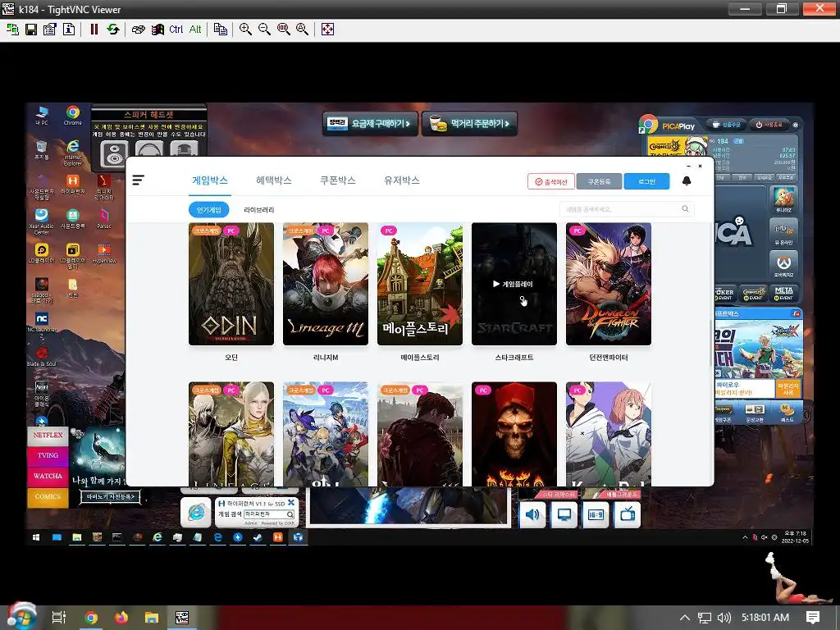The width and height of the screenshot is (840, 630).
Task: Close the 하이퍼런처 widget with blue X
Action: pyautogui.click(x=291, y=503)
